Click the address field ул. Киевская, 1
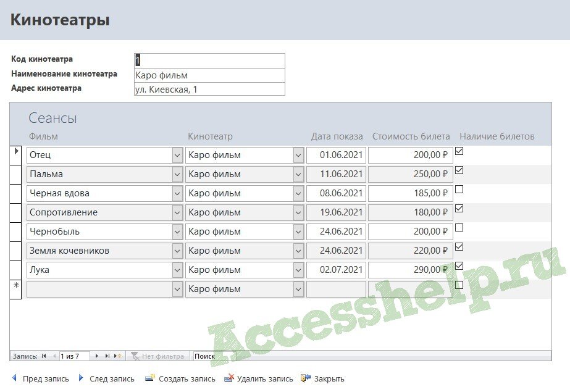 pos(209,89)
